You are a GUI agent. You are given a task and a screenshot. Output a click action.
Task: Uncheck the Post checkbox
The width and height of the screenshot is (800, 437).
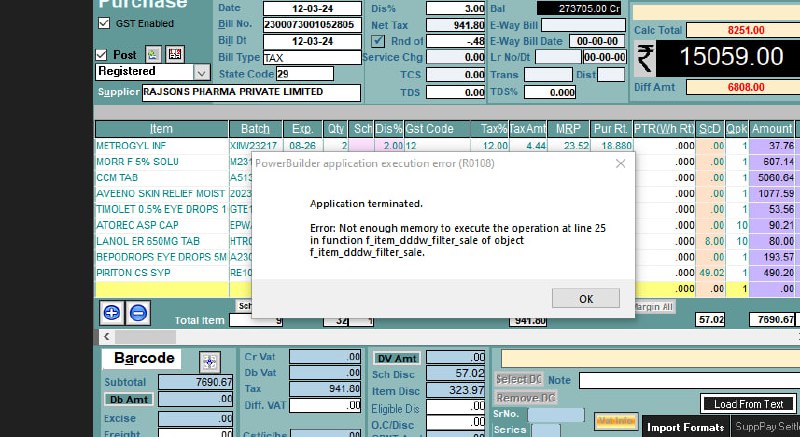click(102, 55)
